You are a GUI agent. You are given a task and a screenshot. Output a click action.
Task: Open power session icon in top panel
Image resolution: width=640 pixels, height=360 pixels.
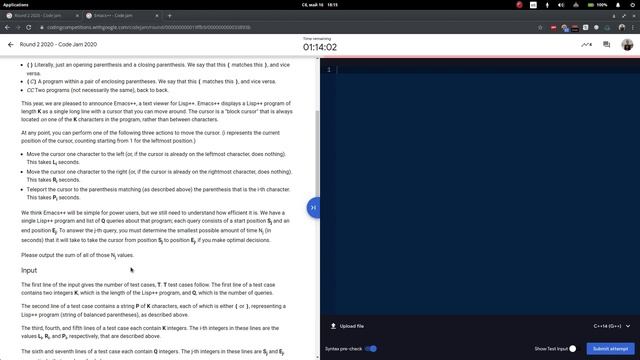(x=633, y=5)
